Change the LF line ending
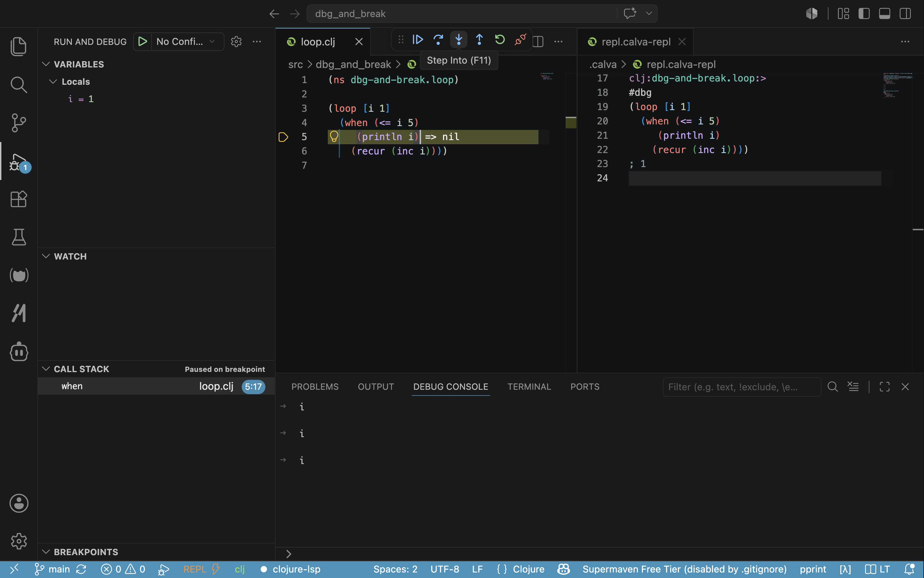This screenshot has height=578, width=924. pos(477,569)
